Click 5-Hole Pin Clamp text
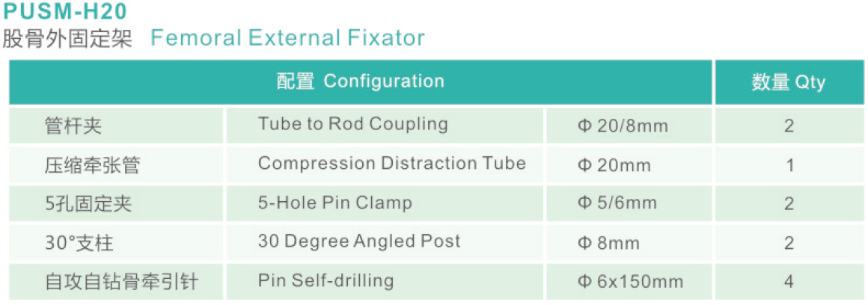The width and height of the screenshot is (868, 305). pyautogui.click(x=335, y=203)
